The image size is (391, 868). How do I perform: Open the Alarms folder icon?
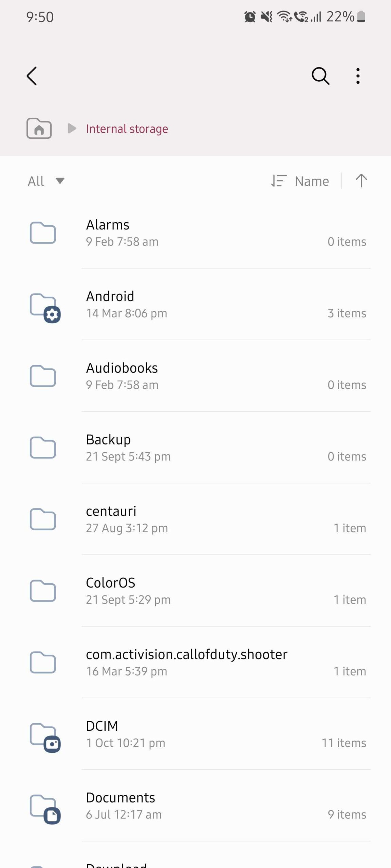coord(43,233)
